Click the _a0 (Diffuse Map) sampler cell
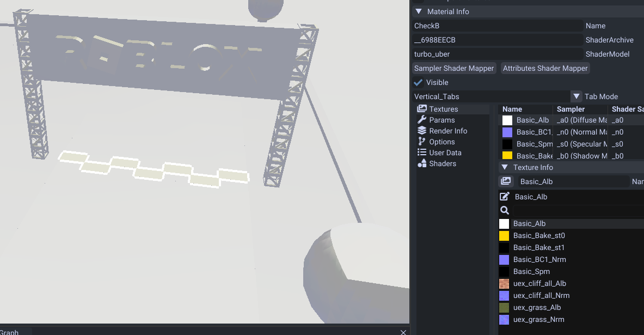This screenshot has height=335, width=644. click(x=581, y=120)
